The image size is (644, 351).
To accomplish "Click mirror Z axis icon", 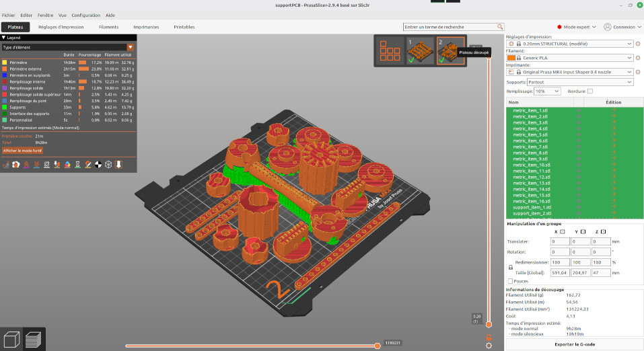I will tap(603, 231).
